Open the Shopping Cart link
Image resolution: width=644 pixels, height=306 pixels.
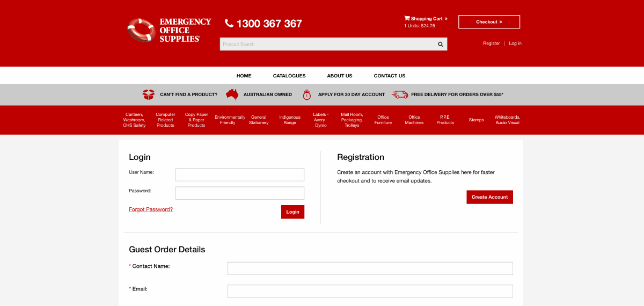point(429,19)
